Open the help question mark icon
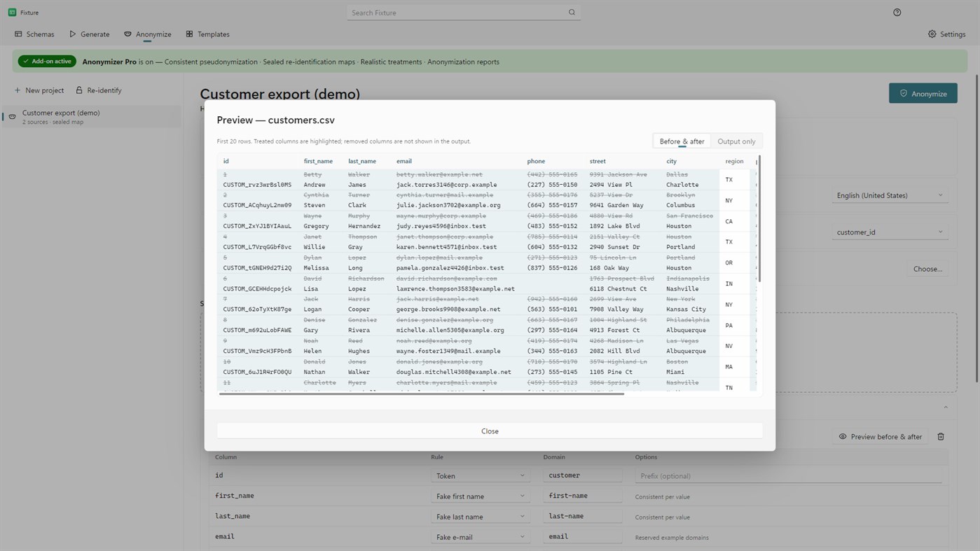Viewport: 980px width, 551px height. click(x=897, y=13)
